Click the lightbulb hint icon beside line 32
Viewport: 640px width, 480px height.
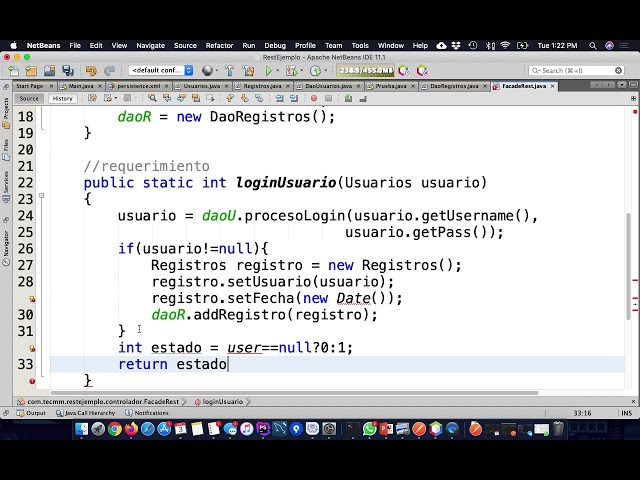pos(32,349)
